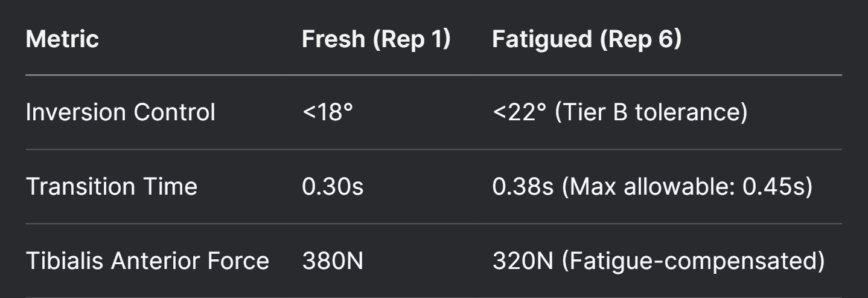The image size is (868, 298).
Task: Select the 0.30s transition time value
Action: [x=332, y=187]
